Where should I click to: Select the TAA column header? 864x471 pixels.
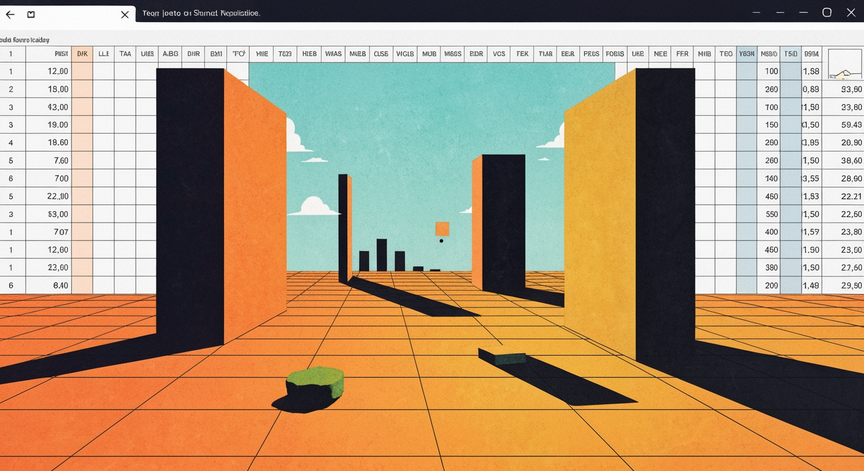[125, 54]
